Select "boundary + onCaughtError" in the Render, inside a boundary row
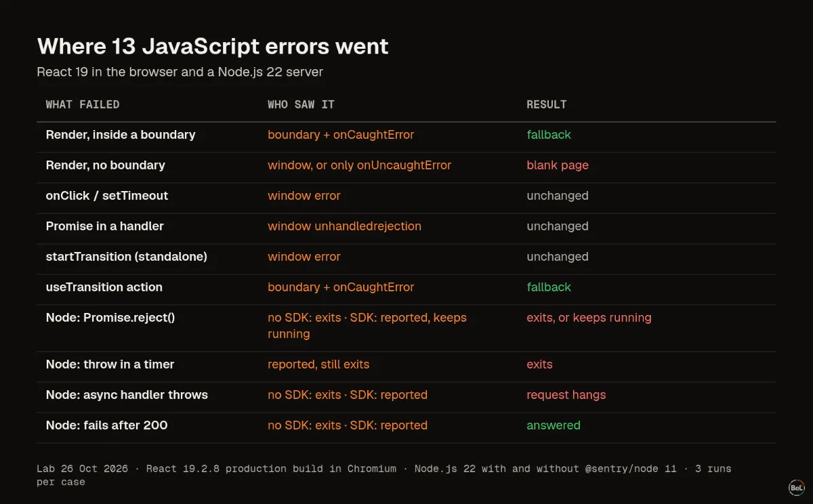Screen dimensions: 813x504 (x=341, y=135)
